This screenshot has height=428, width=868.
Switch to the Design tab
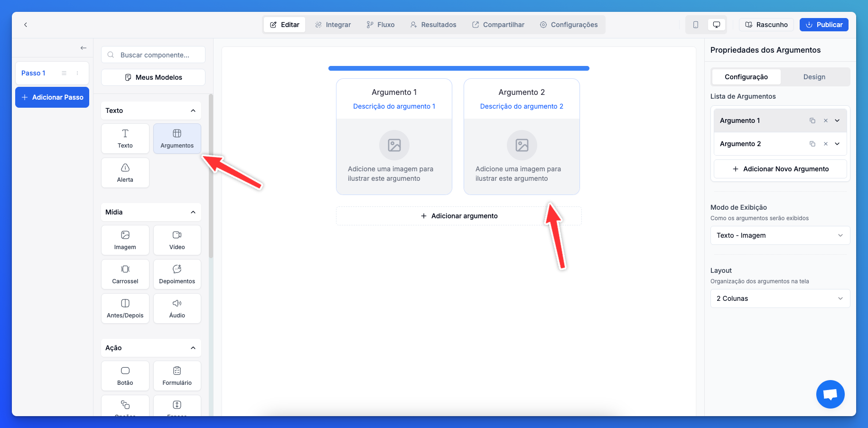[814, 77]
